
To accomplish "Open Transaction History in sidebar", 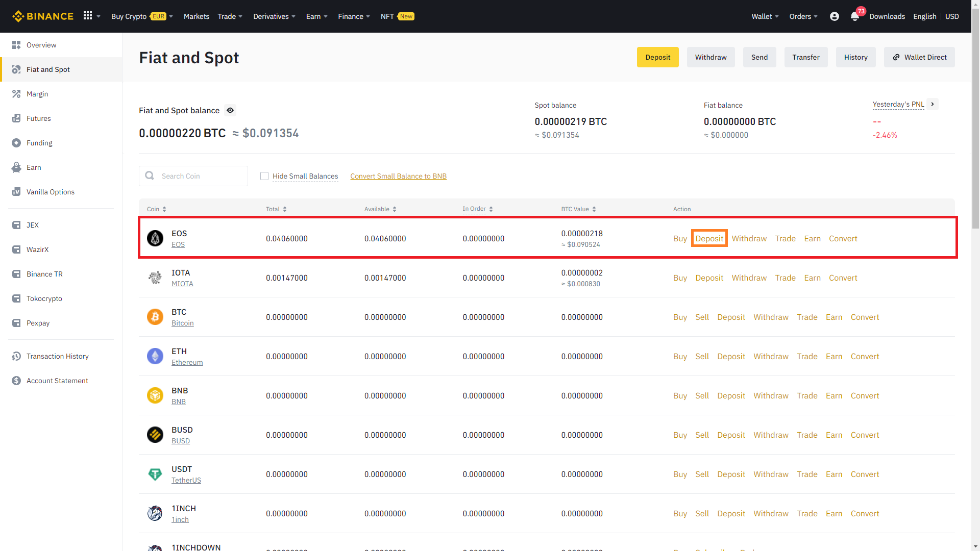I will 57,356.
